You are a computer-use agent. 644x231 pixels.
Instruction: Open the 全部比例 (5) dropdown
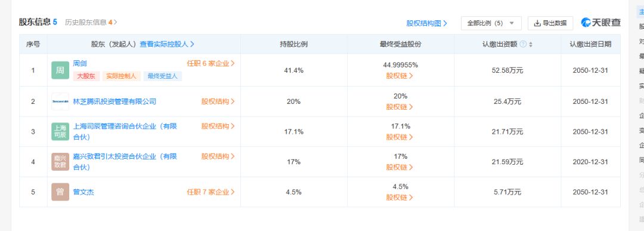point(491,23)
